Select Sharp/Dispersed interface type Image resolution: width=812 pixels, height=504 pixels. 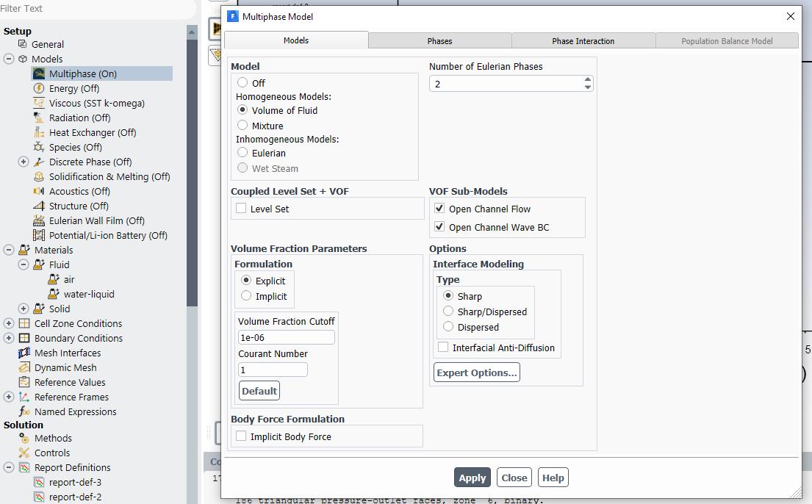448,311
